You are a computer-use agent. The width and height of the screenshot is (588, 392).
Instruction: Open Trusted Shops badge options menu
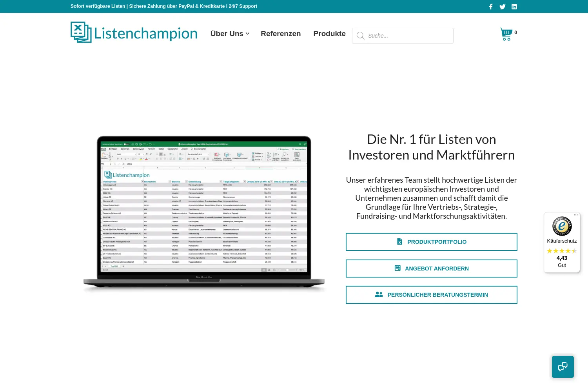576,215
